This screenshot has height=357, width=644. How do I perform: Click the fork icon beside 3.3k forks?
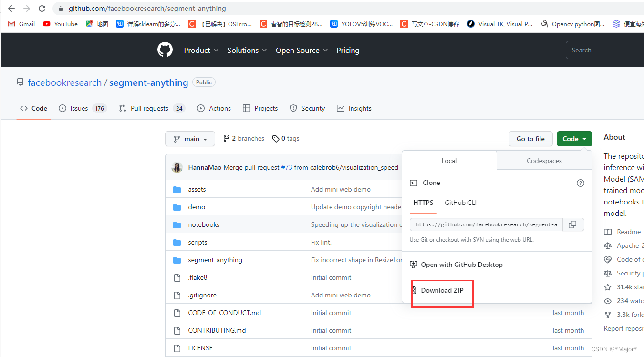[608, 315]
